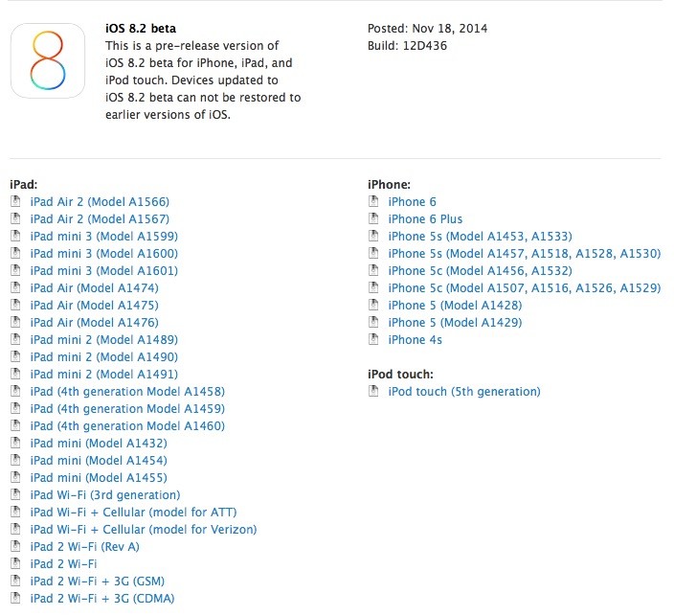Select iPad mini 2 (Model A1490) link
This screenshot has width=674, height=616.
point(104,357)
